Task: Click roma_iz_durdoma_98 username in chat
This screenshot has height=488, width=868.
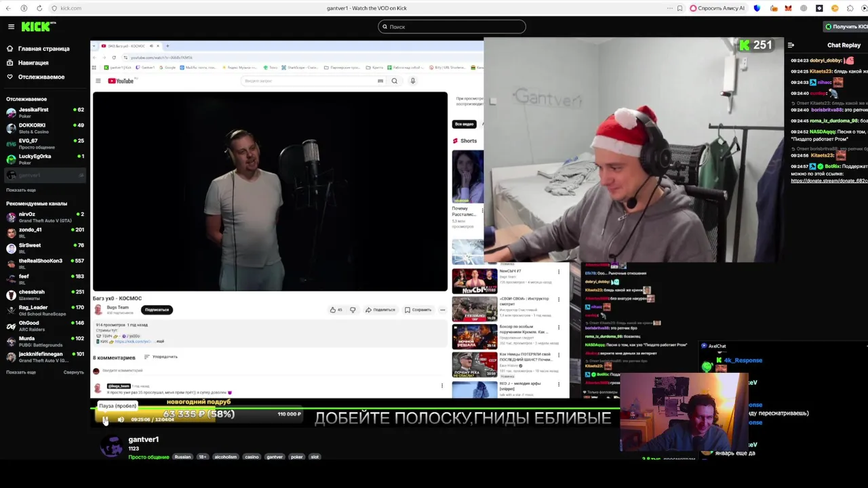Action: [833, 121]
